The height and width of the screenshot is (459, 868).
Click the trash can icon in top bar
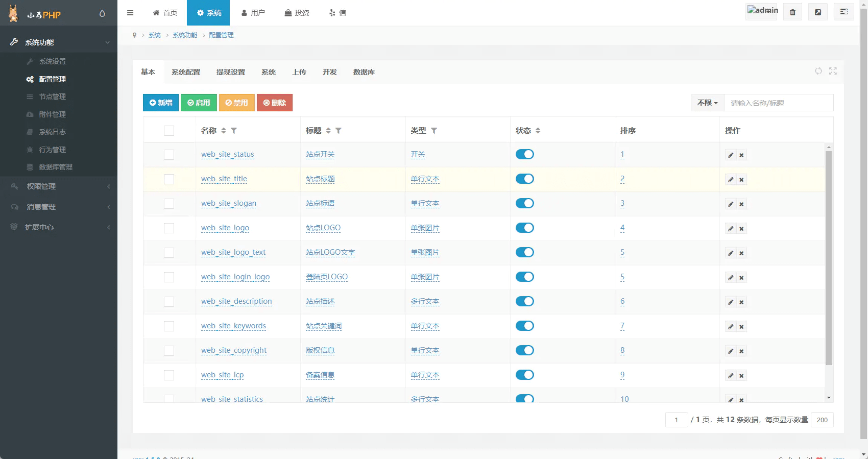click(x=792, y=12)
